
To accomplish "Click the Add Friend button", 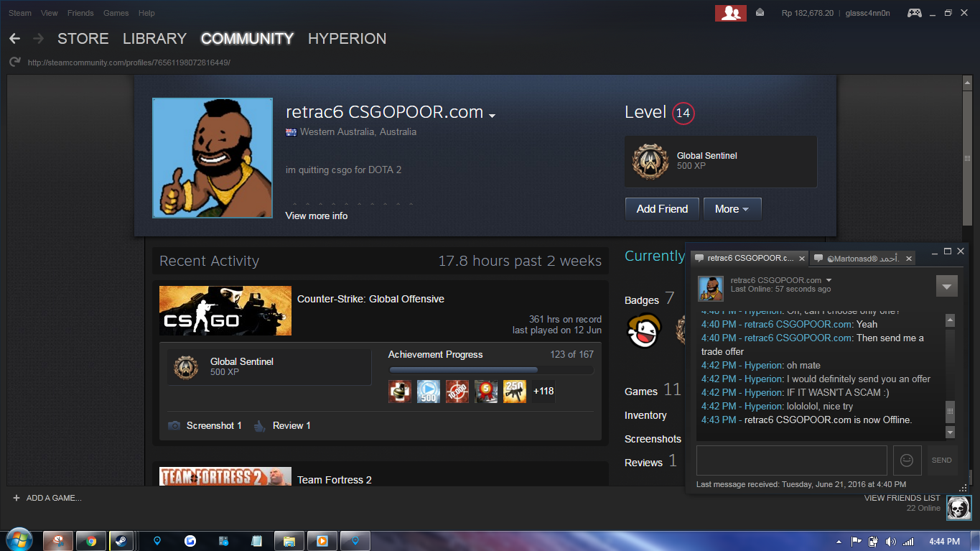I will click(662, 209).
